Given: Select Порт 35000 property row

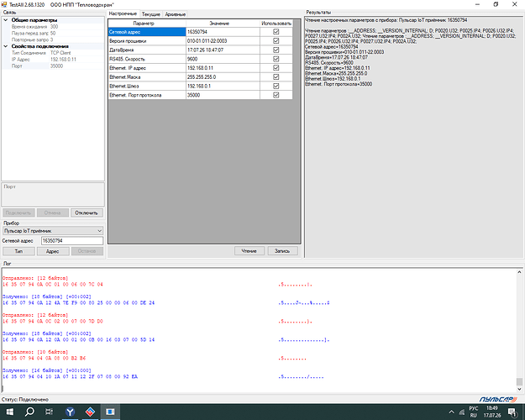Looking at the screenshot, I should coord(54,66).
